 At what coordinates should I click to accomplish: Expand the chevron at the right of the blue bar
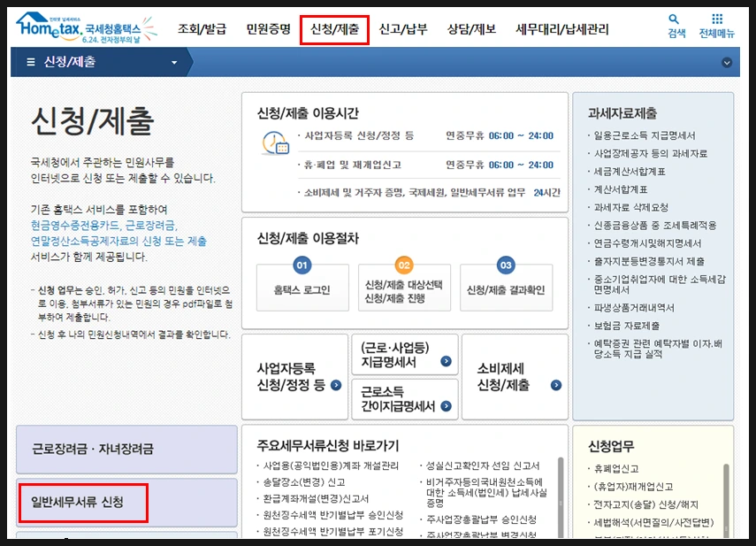(x=726, y=62)
